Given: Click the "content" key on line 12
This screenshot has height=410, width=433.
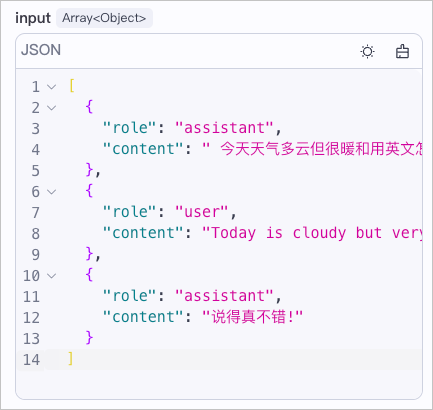Looking at the screenshot, I should (143, 317).
